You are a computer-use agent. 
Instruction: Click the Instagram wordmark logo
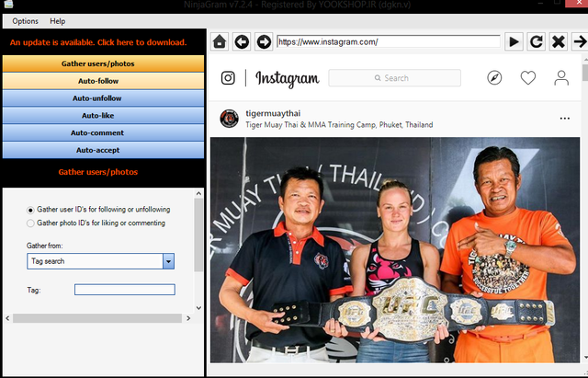(x=288, y=78)
